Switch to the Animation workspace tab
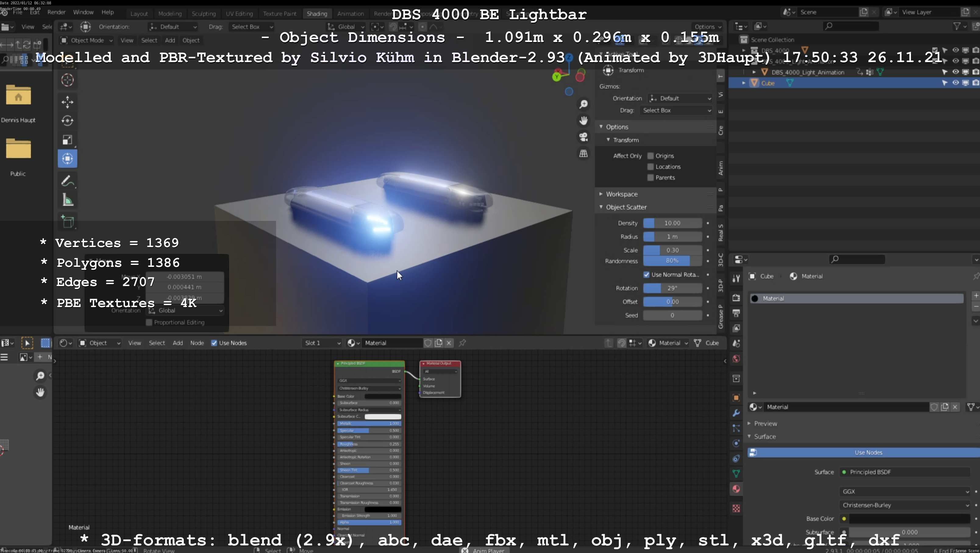Screen dimensions: 980x553 pyautogui.click(x=350, y=14)
